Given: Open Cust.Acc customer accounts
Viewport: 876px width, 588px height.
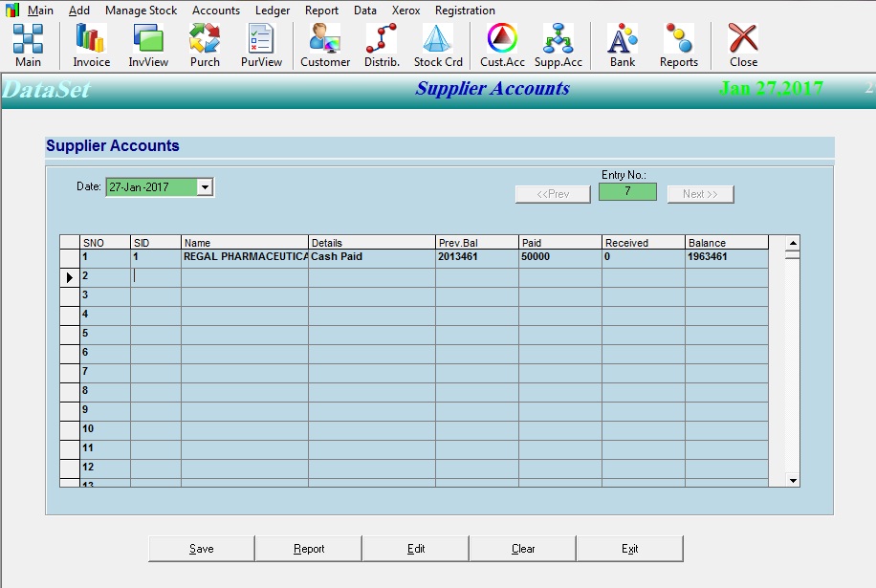Looking at the screenshot, I should tap(502, 45).
